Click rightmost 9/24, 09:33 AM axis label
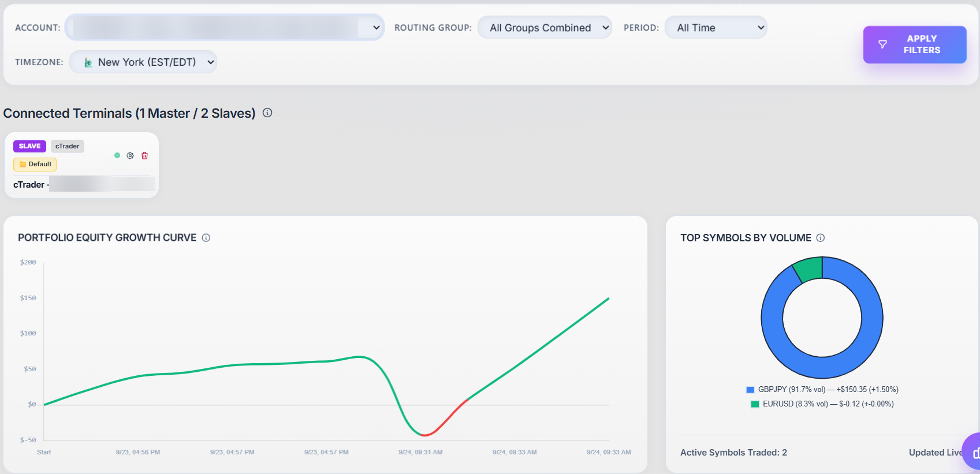The image size is (980, 474). 609,452
